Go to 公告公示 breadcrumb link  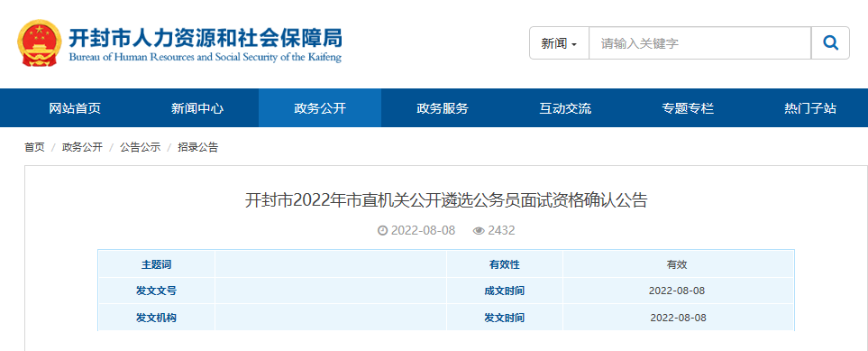[x=141, y=147]
